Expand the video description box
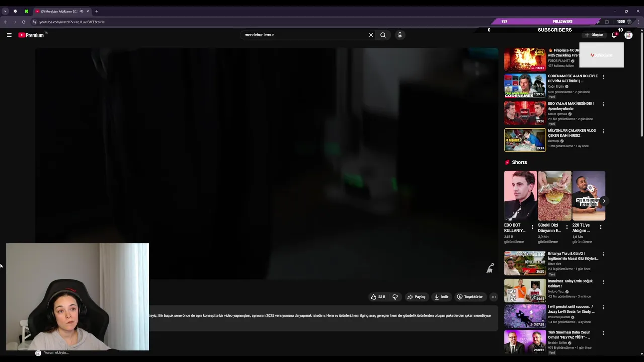The height and width of the screenshot is (362, 644). coord(324,319)
